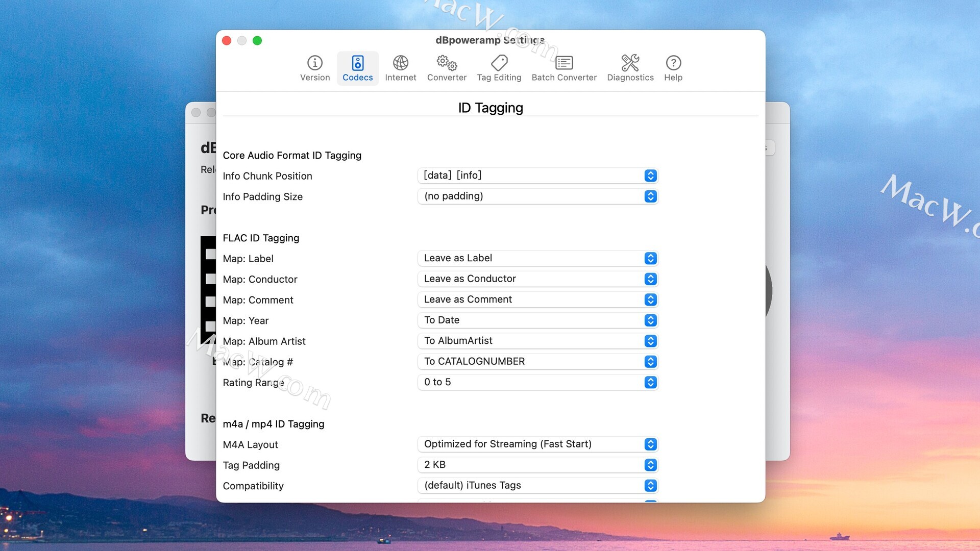Select the Codecs speaker icon
The image size is (980, 551).
pos(357,63)
